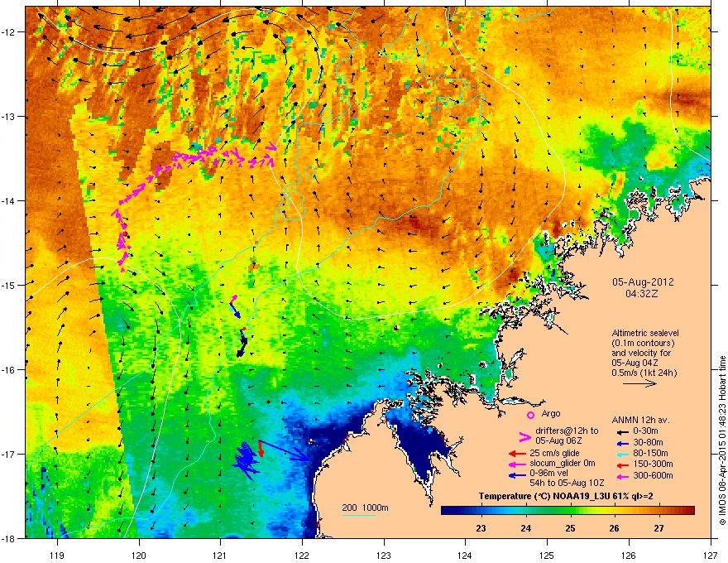Image resolution: width=728 pixels, height=563 pixels.
Task: Click the vertical IMOS copyright timestamp text
Action: (x=722, y=440)
